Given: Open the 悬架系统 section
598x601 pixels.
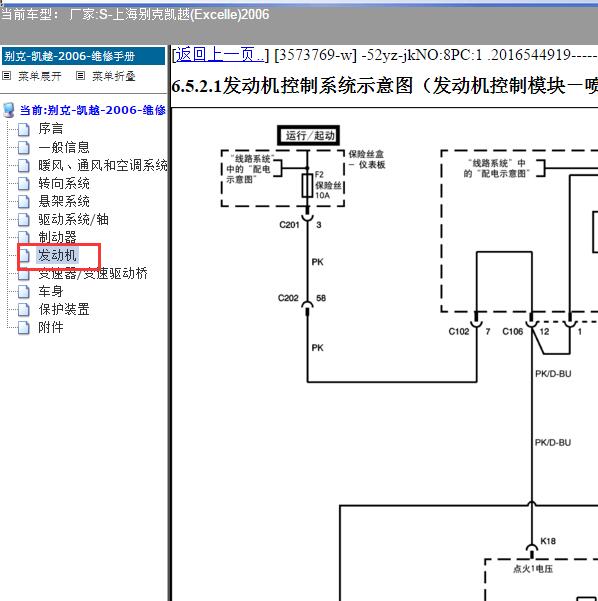Looking at the screenshot, I should tap(64, 201).
